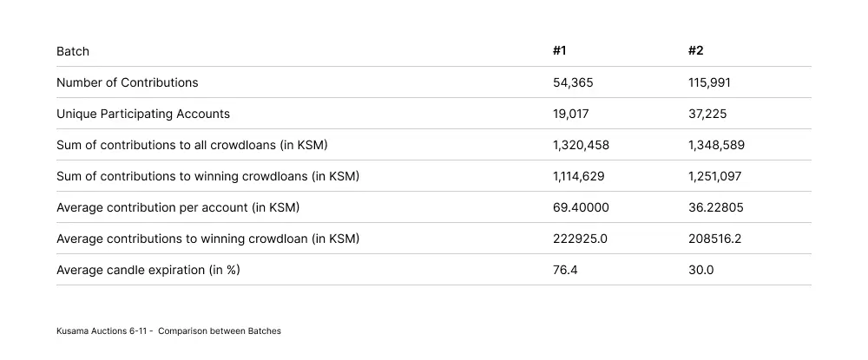
Task: Click the Kusama Auctions 6-11 caption text
Action: 168,331
